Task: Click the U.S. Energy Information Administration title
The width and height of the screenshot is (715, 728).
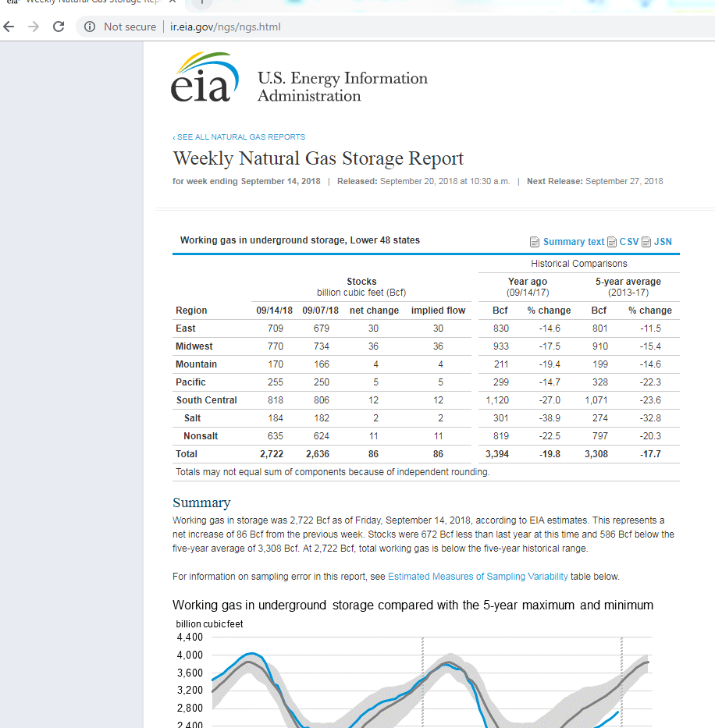Action: coord(342,87)
